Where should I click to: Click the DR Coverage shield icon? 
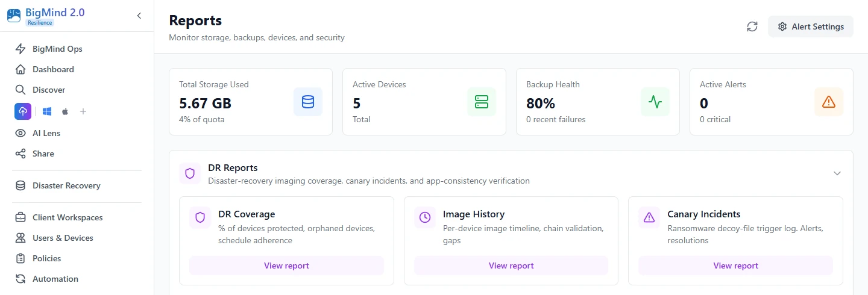pos(200,217)
